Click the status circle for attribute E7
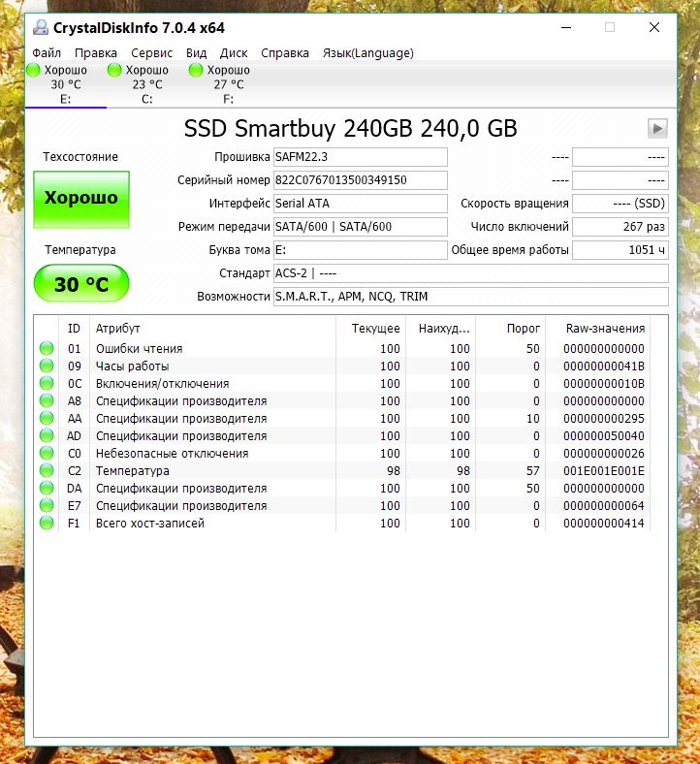Screen dimensions: 700x764 click(47, 505)
